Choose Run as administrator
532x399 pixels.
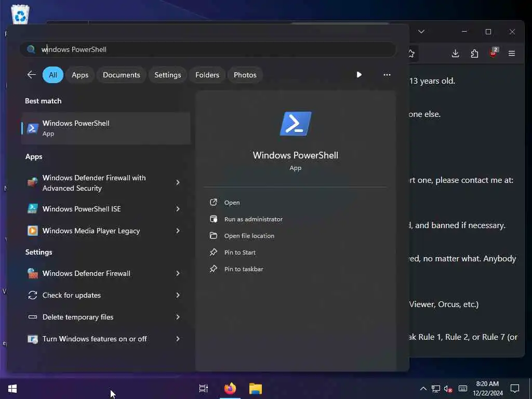pyautogui.click(x=253, y=219)
